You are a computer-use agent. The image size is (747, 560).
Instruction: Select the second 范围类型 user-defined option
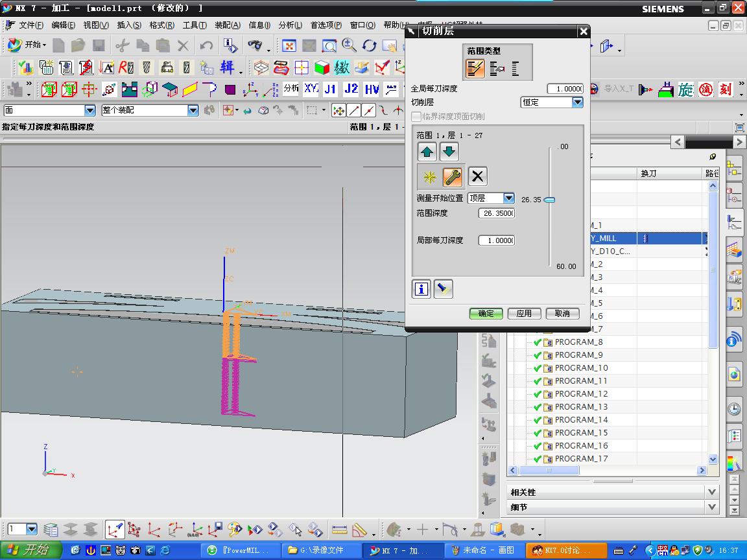click(x=497, y=68)
